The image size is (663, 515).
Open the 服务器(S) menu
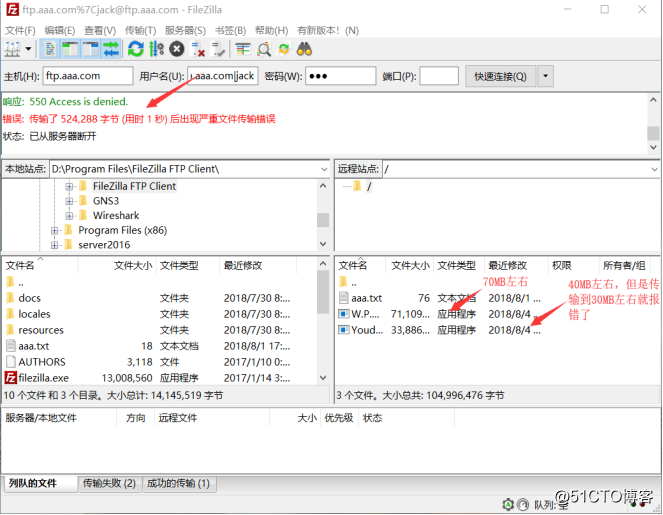coord(185,30)
